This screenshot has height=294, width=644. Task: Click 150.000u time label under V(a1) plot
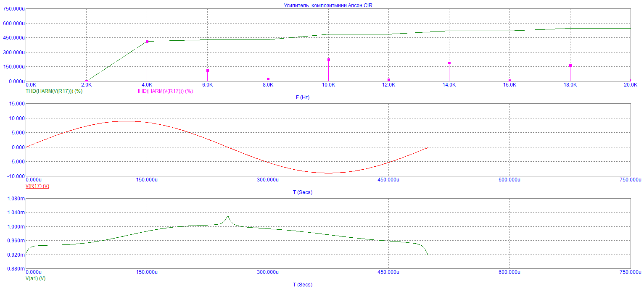(146, 272)
